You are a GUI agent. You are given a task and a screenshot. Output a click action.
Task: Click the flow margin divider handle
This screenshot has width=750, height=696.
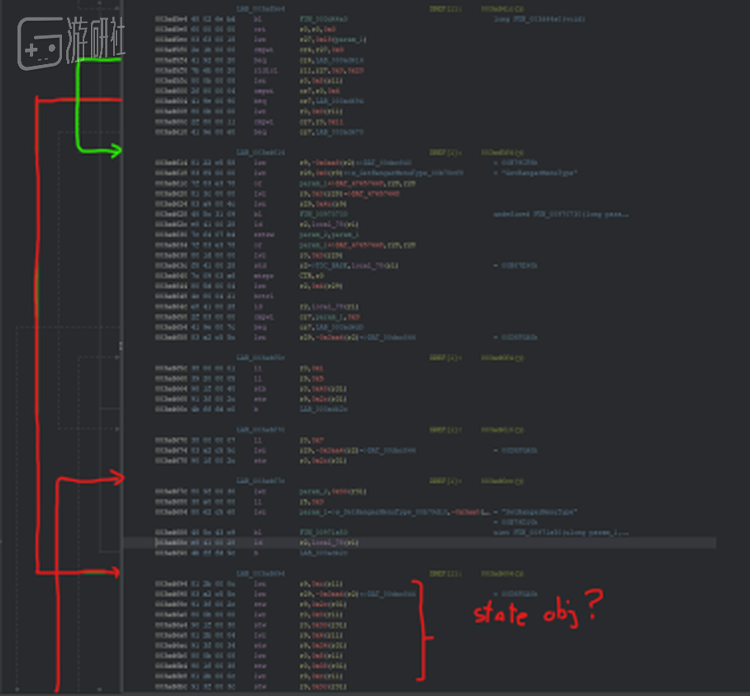coord(121,345)
